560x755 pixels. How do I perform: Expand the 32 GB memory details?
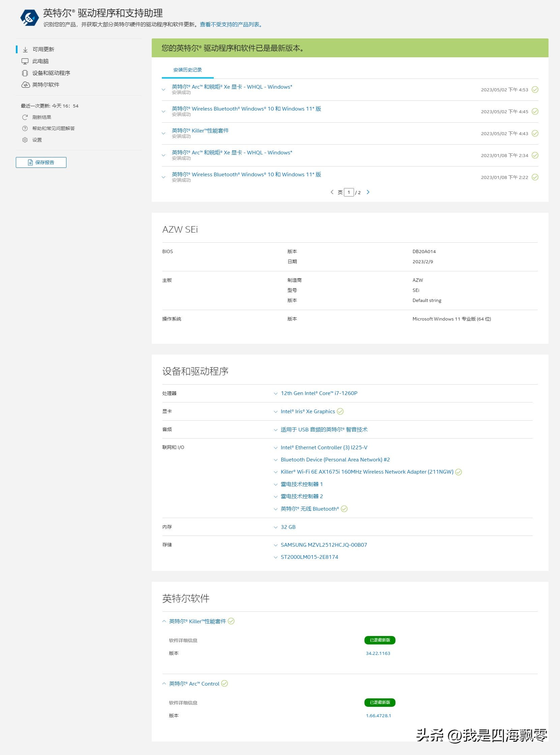pyautogui.click(x=275, y=527)
